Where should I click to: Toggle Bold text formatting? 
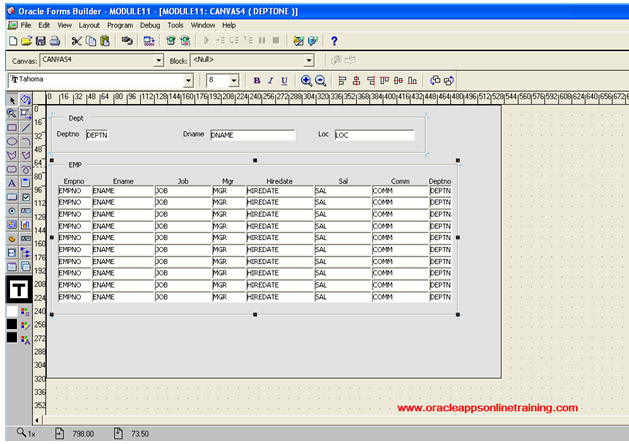[x=256, y=80]
